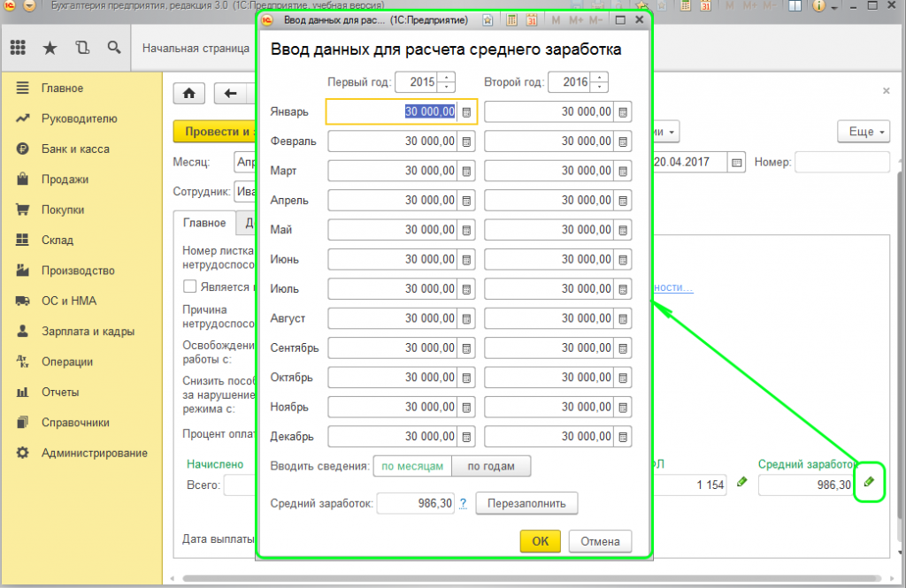
Task: Click the history icon in top panel
Action: (82, 48)
